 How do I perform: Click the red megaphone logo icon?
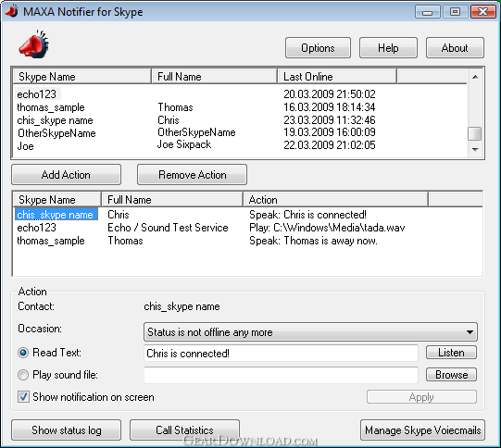click(x=34, y=44)
